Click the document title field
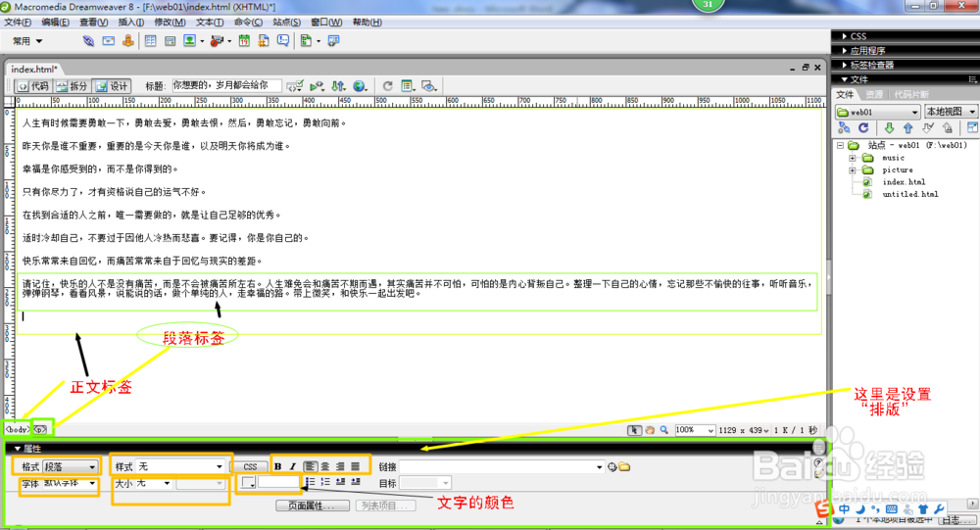The height and width of the screenshot is (530, 980). click(x=227, y=85)
